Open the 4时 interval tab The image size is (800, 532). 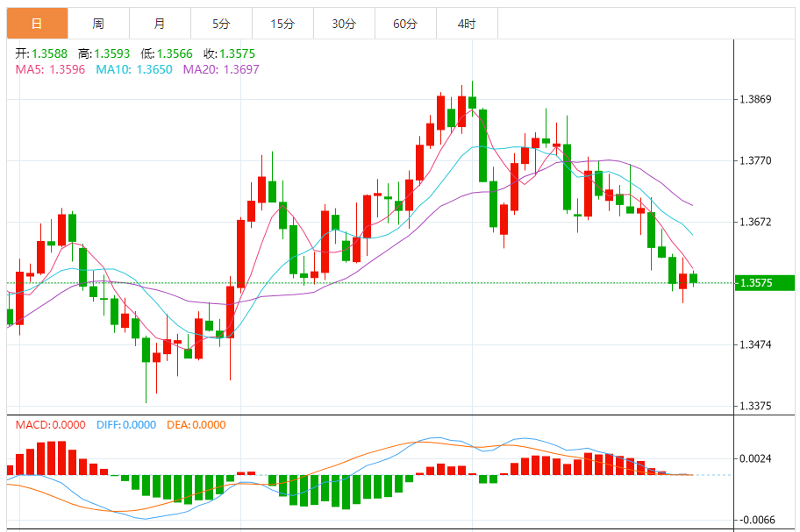(467, 24)
